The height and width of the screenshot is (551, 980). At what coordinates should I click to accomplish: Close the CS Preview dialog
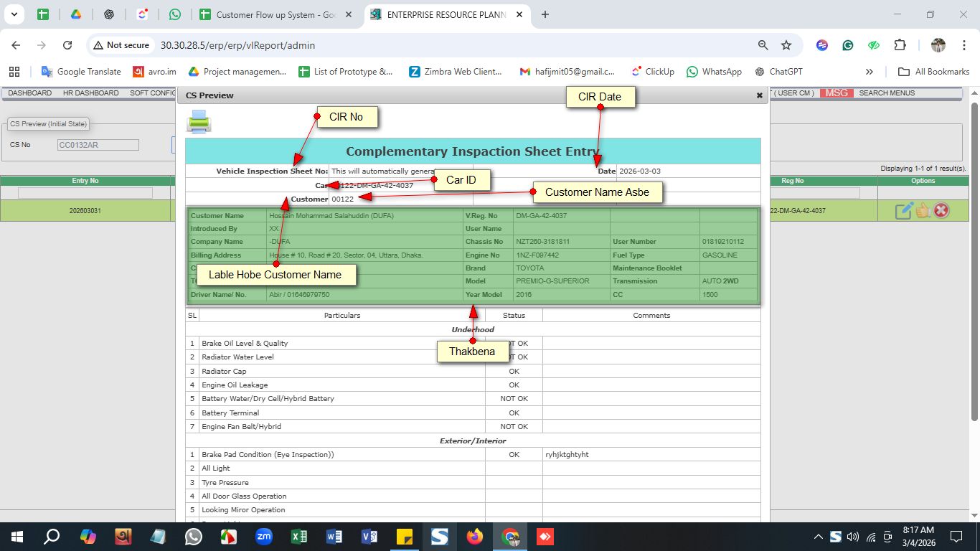tap(759, 95)
